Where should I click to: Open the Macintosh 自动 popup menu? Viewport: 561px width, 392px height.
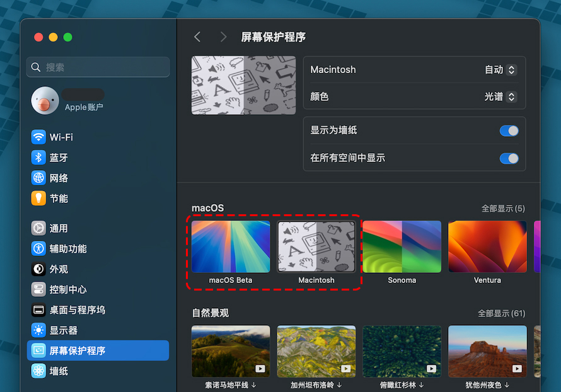[x=500, y=69]
